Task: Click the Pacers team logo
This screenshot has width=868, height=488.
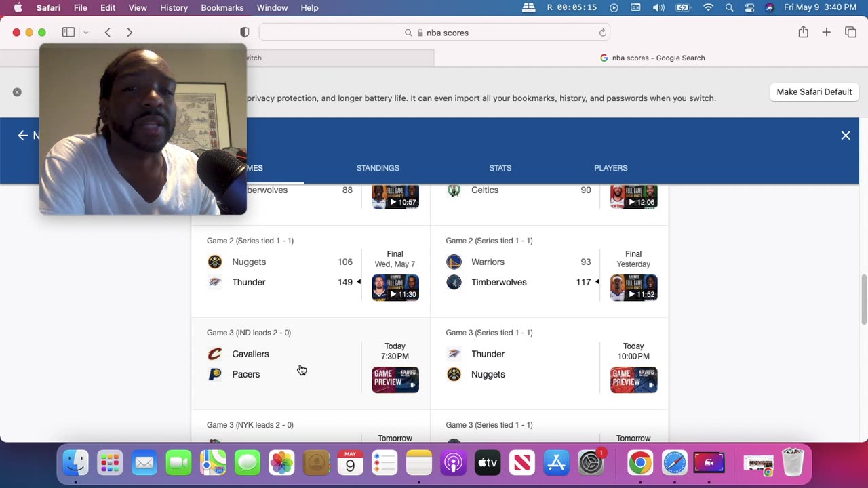Action: click(215, 374)
